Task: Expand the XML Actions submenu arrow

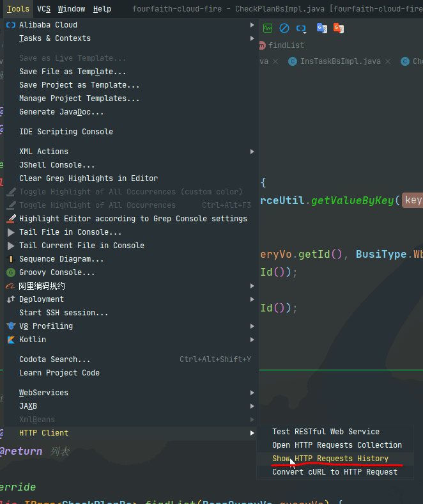Action: [x=252, y=152]
